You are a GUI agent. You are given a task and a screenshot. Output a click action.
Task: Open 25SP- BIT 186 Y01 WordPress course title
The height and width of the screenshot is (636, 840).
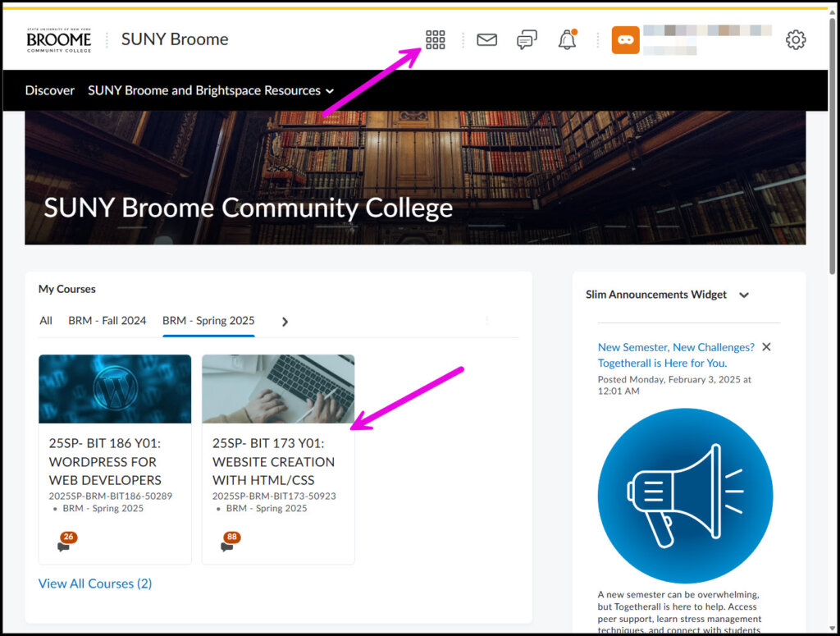105,461
